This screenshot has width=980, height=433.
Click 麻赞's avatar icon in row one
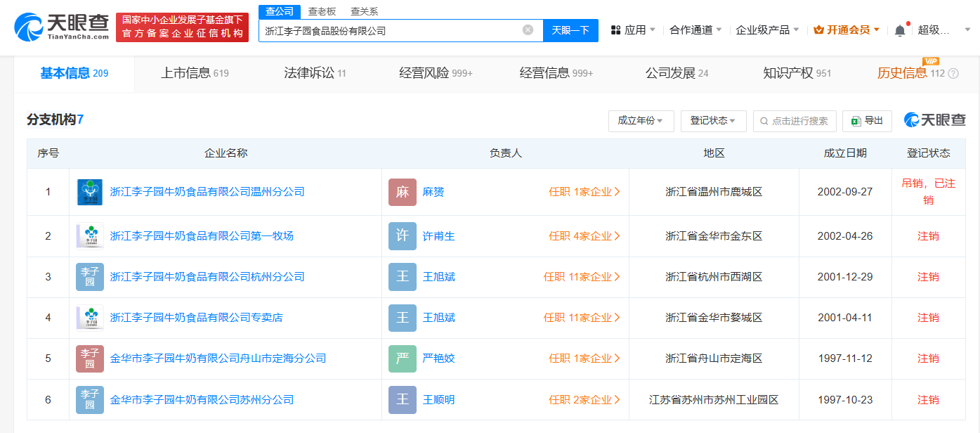pos(403,192)
